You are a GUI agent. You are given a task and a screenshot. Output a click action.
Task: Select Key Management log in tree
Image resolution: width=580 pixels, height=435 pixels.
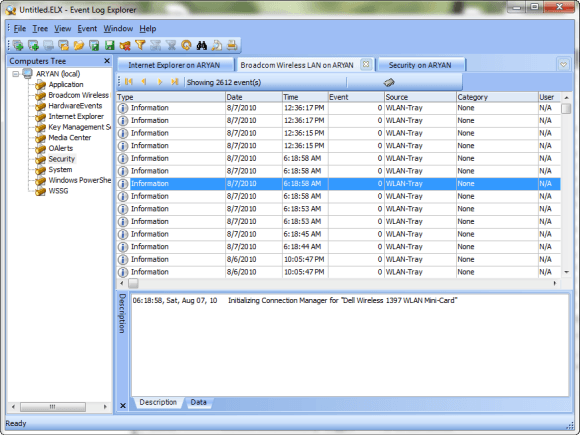pos(80,127)
